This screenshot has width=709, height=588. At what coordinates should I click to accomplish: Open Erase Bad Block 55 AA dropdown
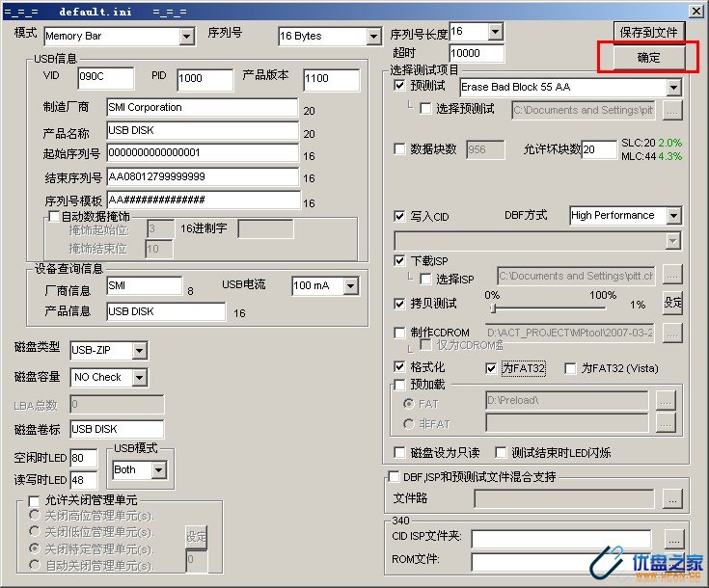[673, 88]
